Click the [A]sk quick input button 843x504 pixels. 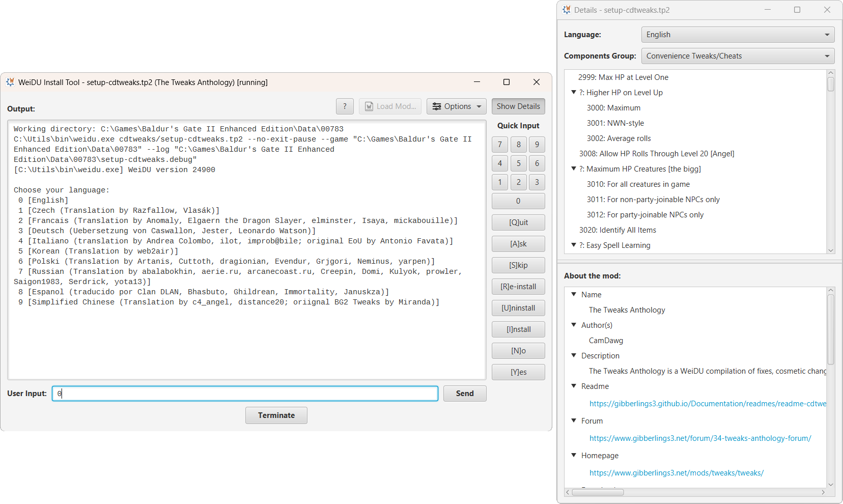tap(518, 244)
